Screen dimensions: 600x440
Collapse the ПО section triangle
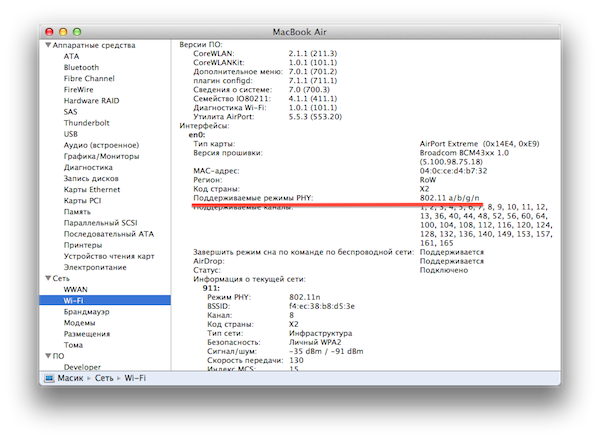click(48, 356)
